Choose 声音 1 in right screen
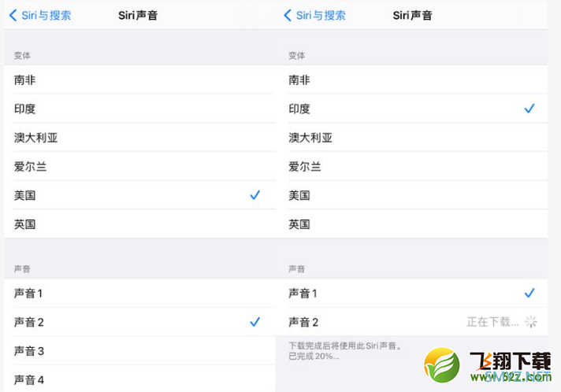This screenshot has height=392, width=561. (411, 293)
